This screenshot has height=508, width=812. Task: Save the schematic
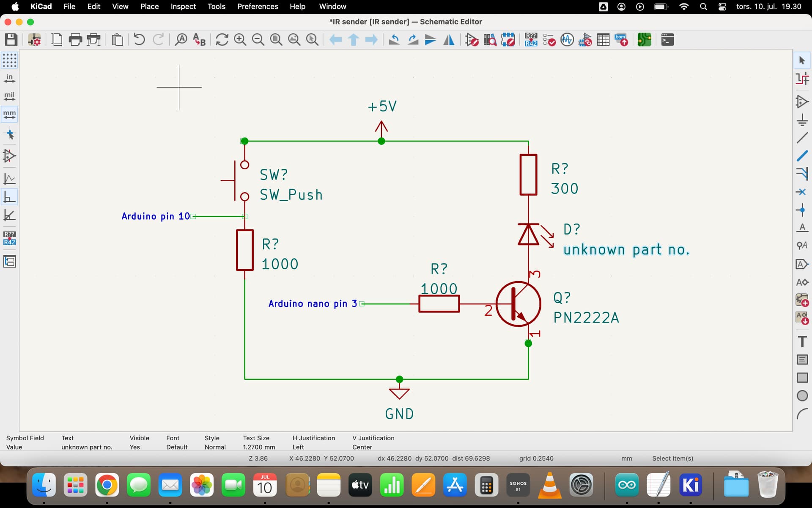[x=11, y=39]
